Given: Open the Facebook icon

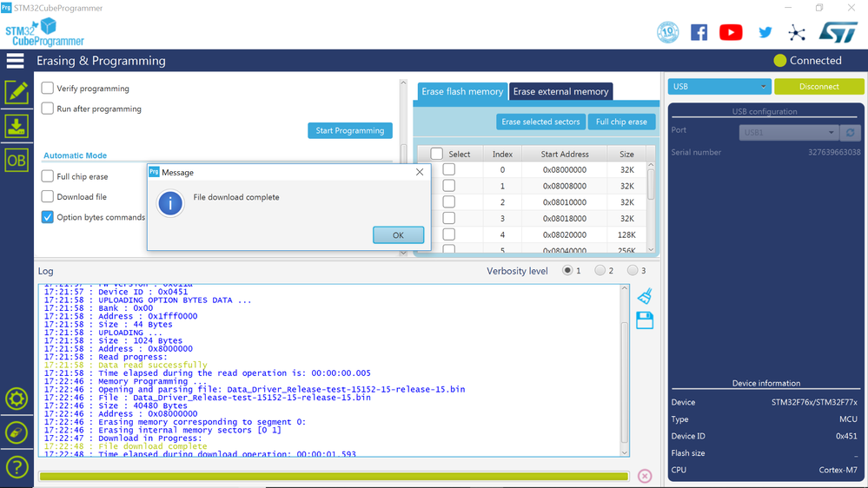Looking at the screenshot, I should (699, 33).
